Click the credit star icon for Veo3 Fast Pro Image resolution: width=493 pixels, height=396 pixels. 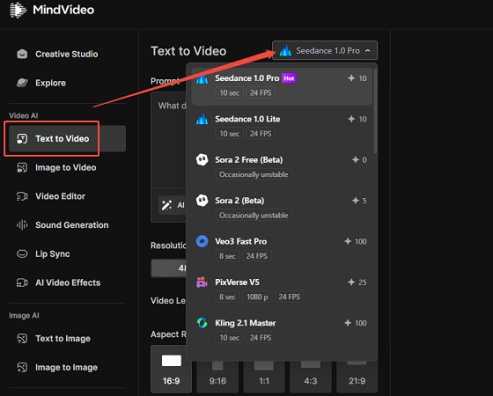348,241
